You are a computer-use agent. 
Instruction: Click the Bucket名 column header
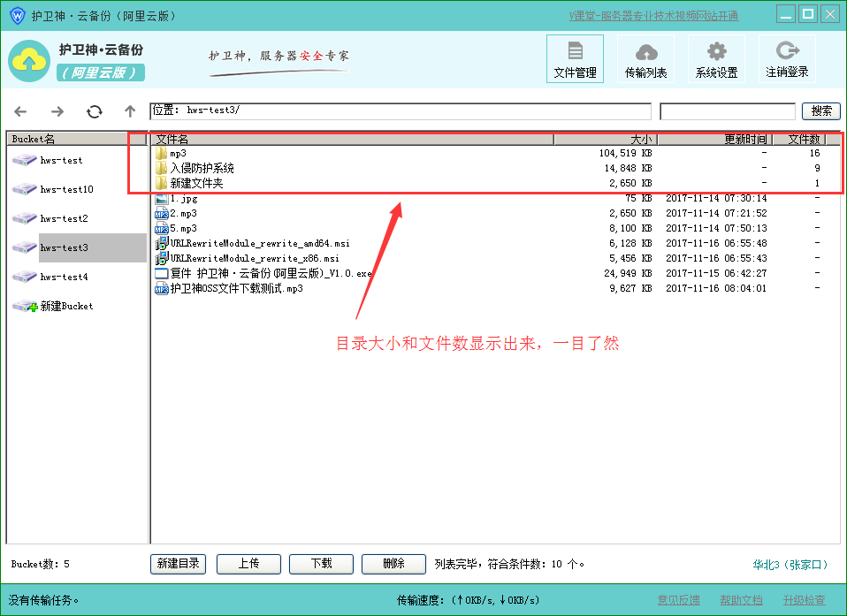[76, 139]
